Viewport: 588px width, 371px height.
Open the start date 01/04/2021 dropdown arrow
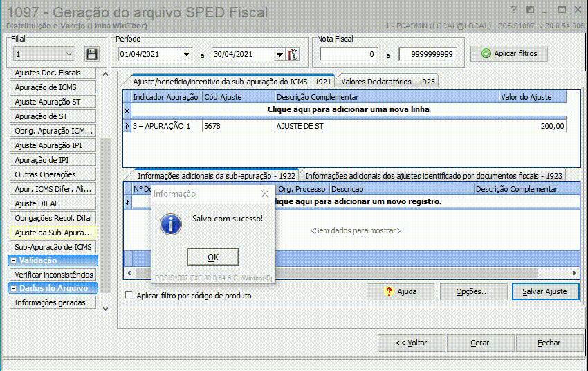coord(186,55)
